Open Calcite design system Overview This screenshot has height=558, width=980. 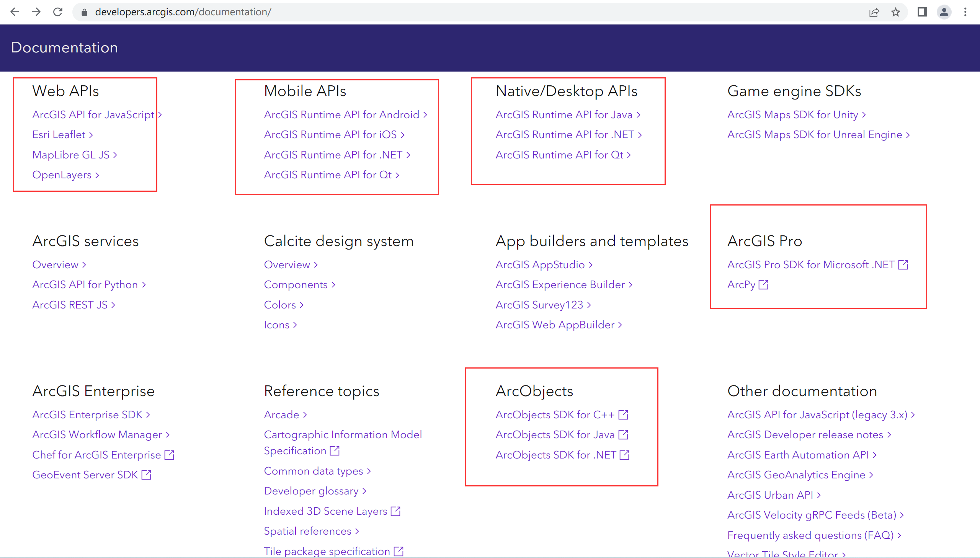tap(291, 265)
